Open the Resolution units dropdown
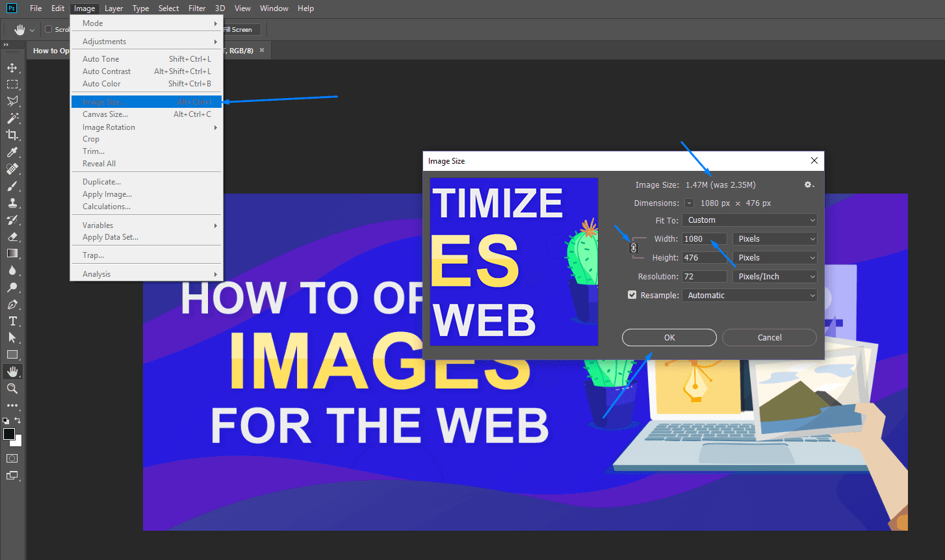 coord(775,277)
